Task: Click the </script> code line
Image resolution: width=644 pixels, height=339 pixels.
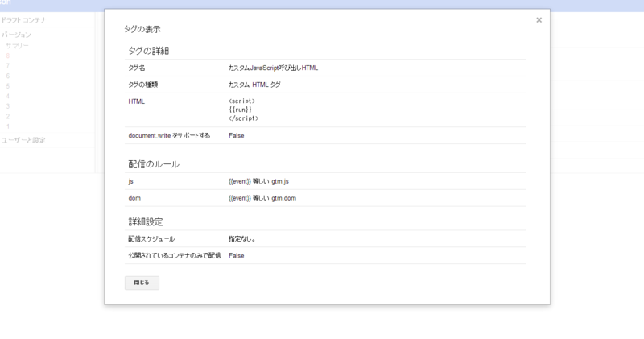Action: click(x=244, y=118)
